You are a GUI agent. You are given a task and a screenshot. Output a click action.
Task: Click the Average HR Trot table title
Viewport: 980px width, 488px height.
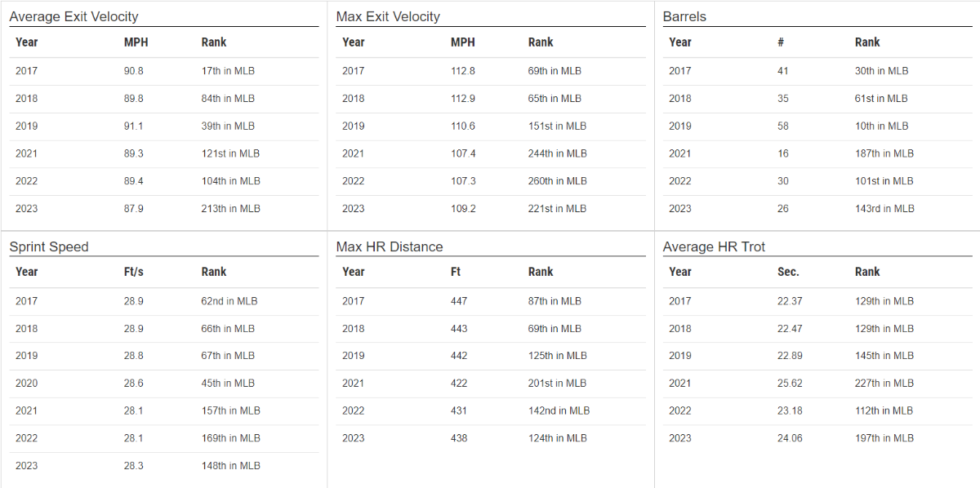pyautogui.click(x=714, y=246)
